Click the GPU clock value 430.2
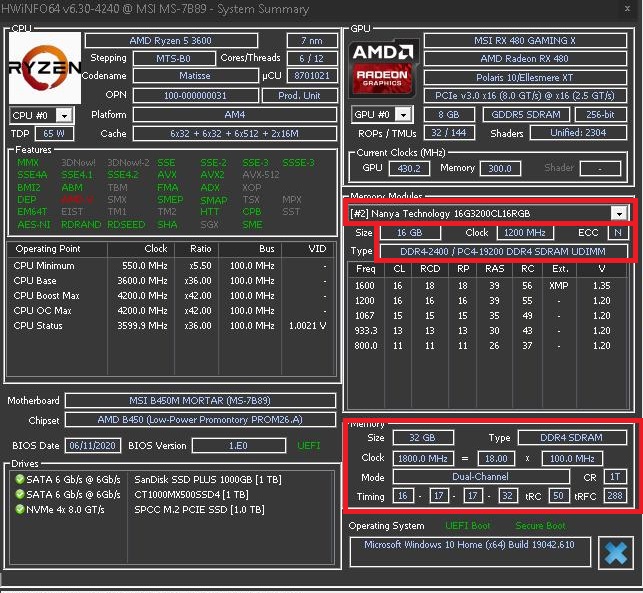Screen dimensions: 643x593 point(409,168)
